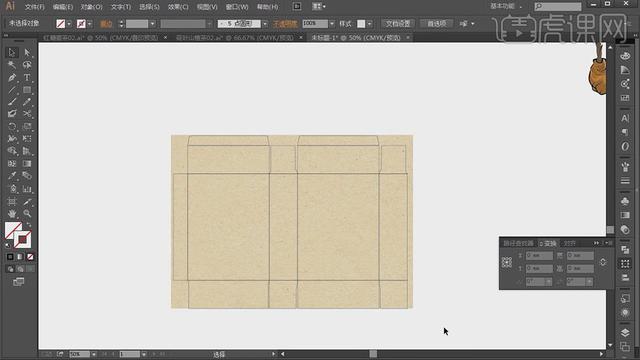This screenshot has width=640, height=360.
Task: Open the stroke swatch dropdown in control bar
Action: (x=90, y=24)
